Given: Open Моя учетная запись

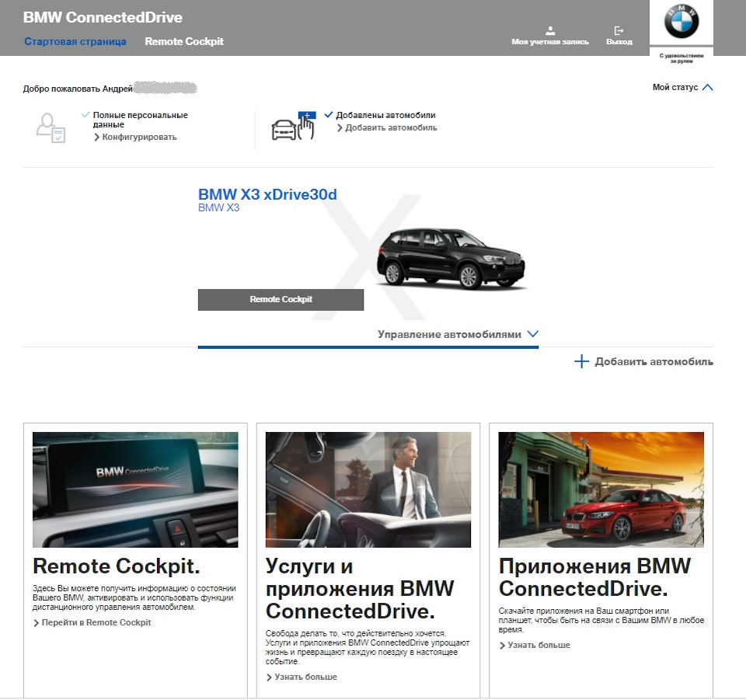Looking at the screenshot, I should point(550,42).
